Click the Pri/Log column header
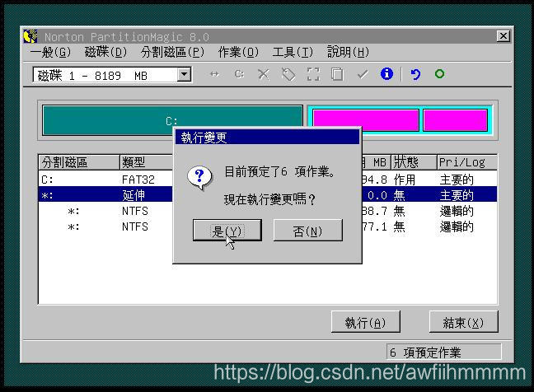Viewport: 534px width, 392px height. (467, 162)
